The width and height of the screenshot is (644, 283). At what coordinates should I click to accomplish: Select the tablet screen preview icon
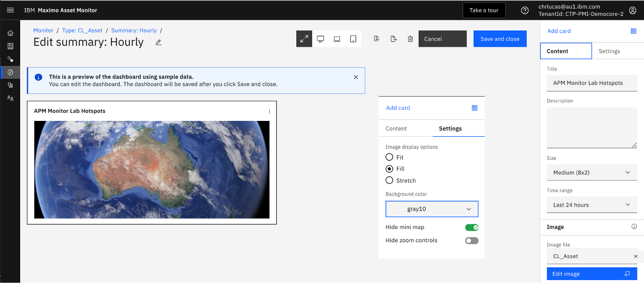353,39
